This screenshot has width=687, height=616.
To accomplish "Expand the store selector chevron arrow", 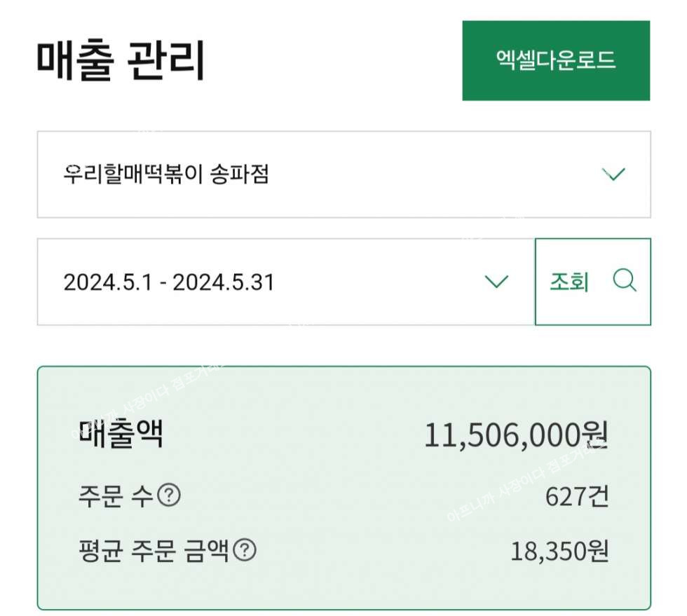I will [613, 174].
